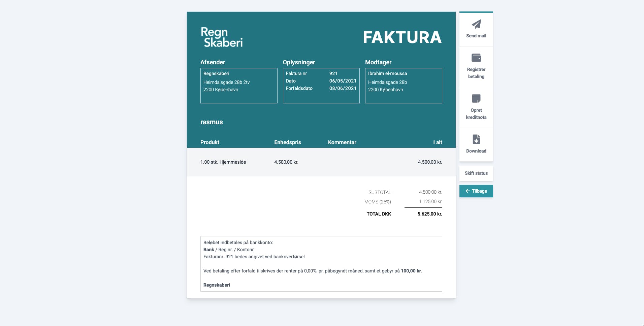Viewport: 644px width, 326px height.
Task: Click the Enhedspris column header
Action: 287,142
